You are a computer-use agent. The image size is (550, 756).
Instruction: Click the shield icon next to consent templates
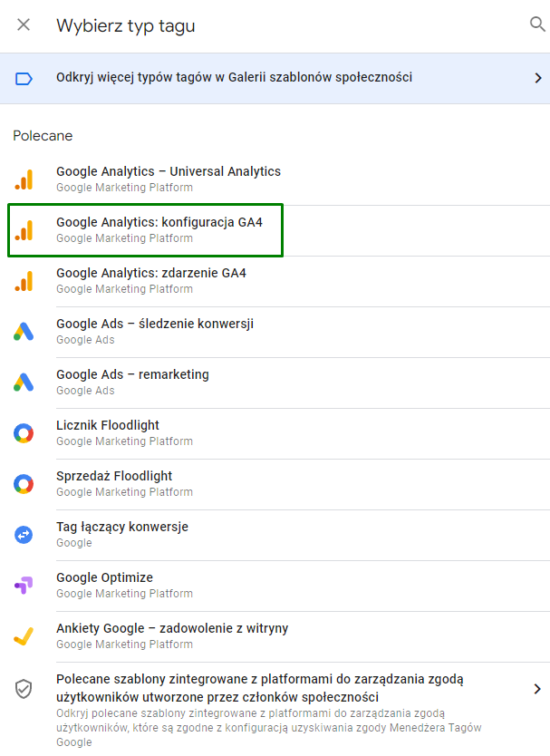click(23, 689)
